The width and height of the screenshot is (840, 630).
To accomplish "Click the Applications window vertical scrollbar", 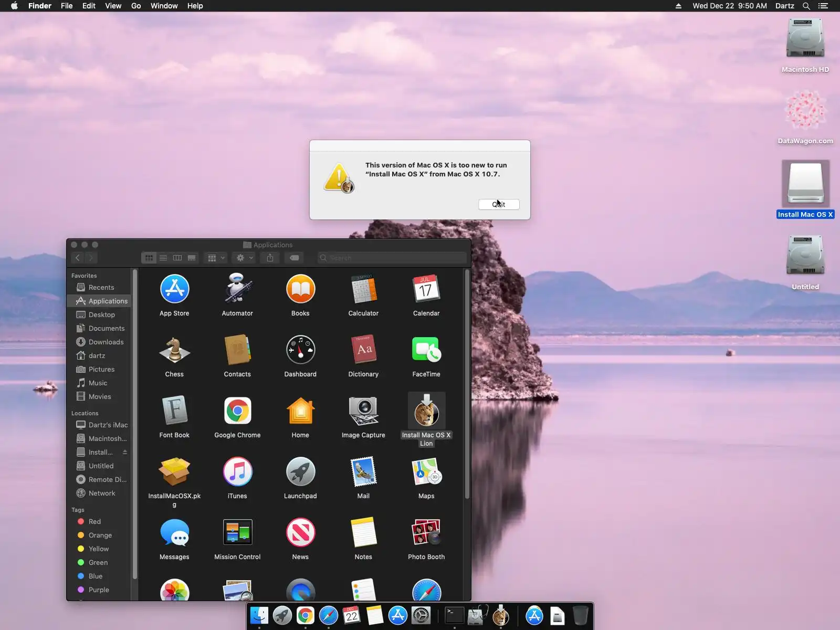I will pyautogui.click(x=467, y=384).
